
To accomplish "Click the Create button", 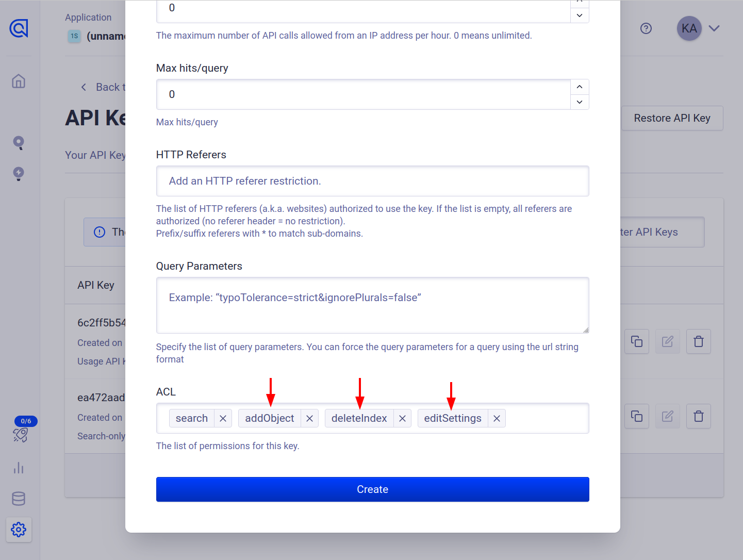I will pyautogui.click(x=372, y=489).
